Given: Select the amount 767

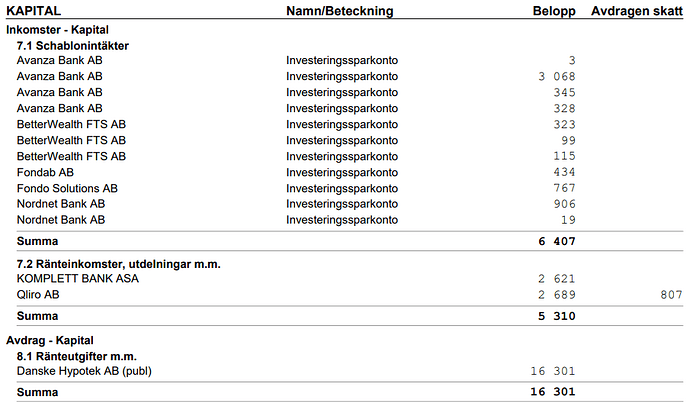Looking at the screenshot, I should (x=564, y=188).
